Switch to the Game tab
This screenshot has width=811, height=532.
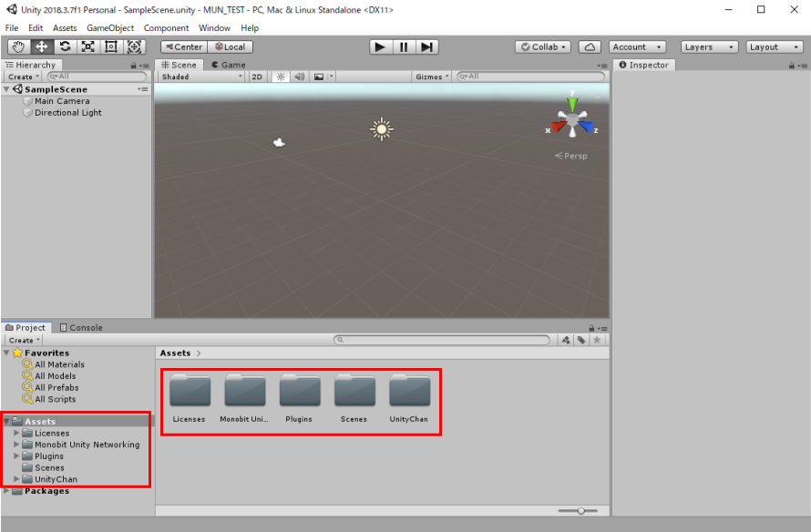[x=228, y=65]
